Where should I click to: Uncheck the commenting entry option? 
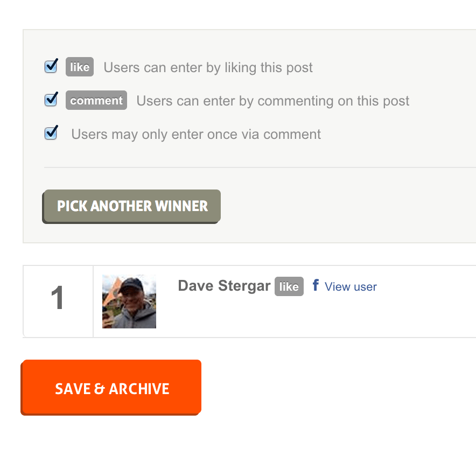pyautogui.click(x=51, y=100)
